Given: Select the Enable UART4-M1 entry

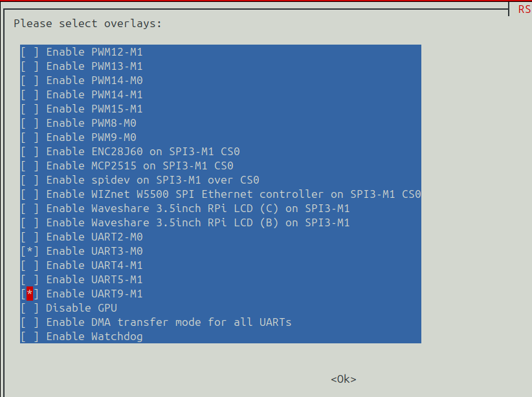Looking at the screenshot, I should pos(221,266).
